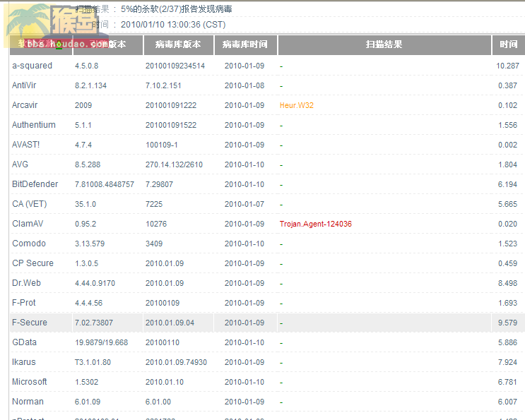Image resolution: width=525 pixels, height=420 pixels.
Task: Select the Microsoft scanner name
Action: (30, 381)
